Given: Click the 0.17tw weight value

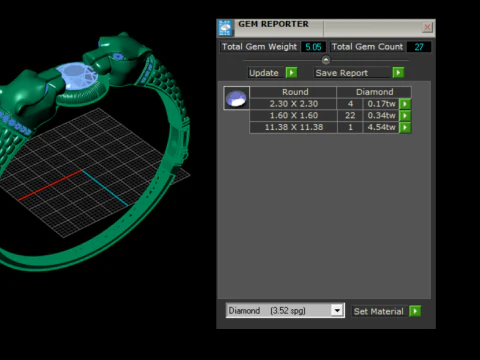Looking at the screenshot, I should coord(381,104).
